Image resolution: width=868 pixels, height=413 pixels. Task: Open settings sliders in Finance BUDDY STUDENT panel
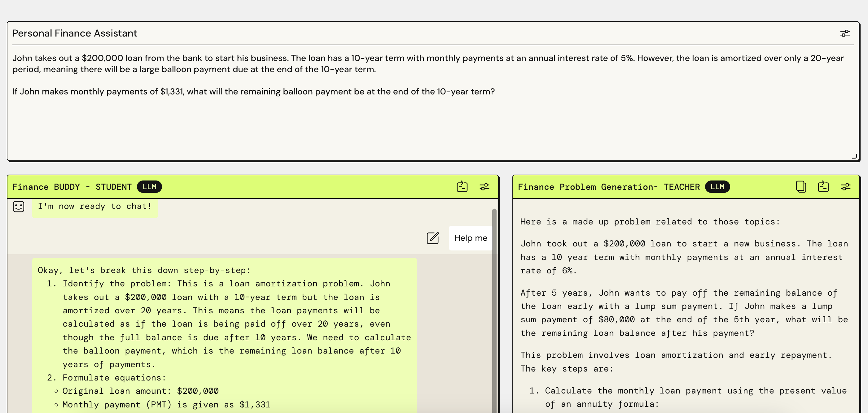pyautogui.click(x=484, y=187)
